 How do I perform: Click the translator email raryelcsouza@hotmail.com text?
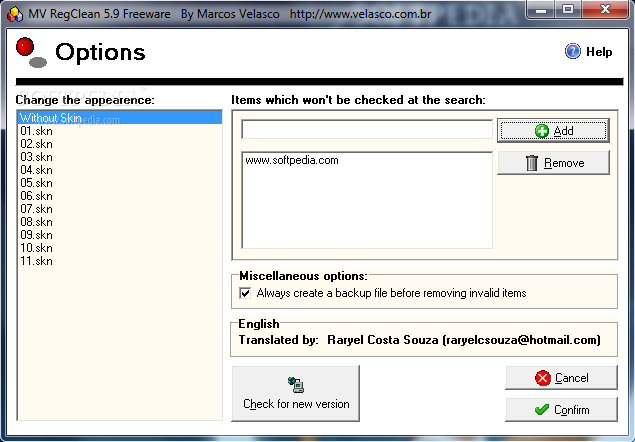(522, 340)
